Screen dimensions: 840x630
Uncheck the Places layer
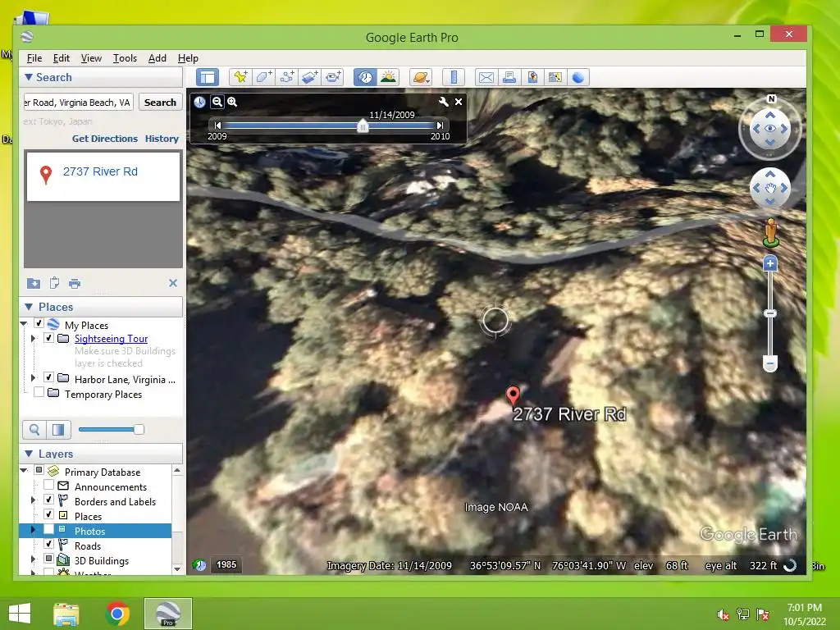tap(48, 514)
